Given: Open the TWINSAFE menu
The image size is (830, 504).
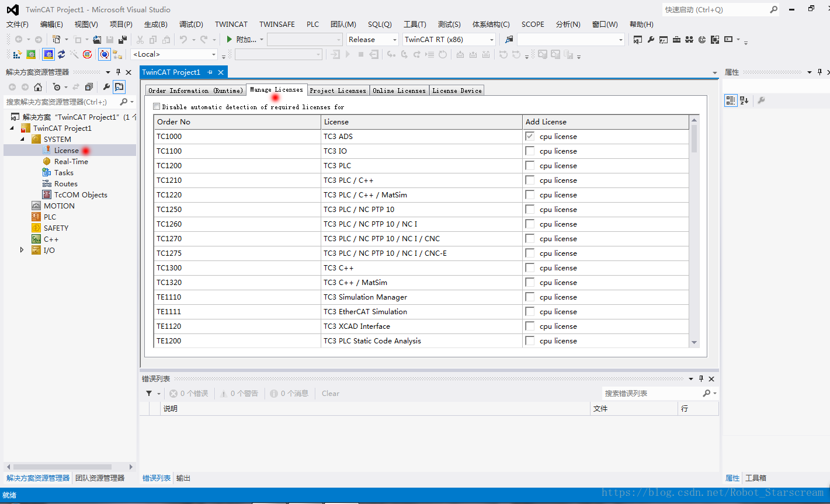Looking at the screenshot, I should (x=277, y=24).
